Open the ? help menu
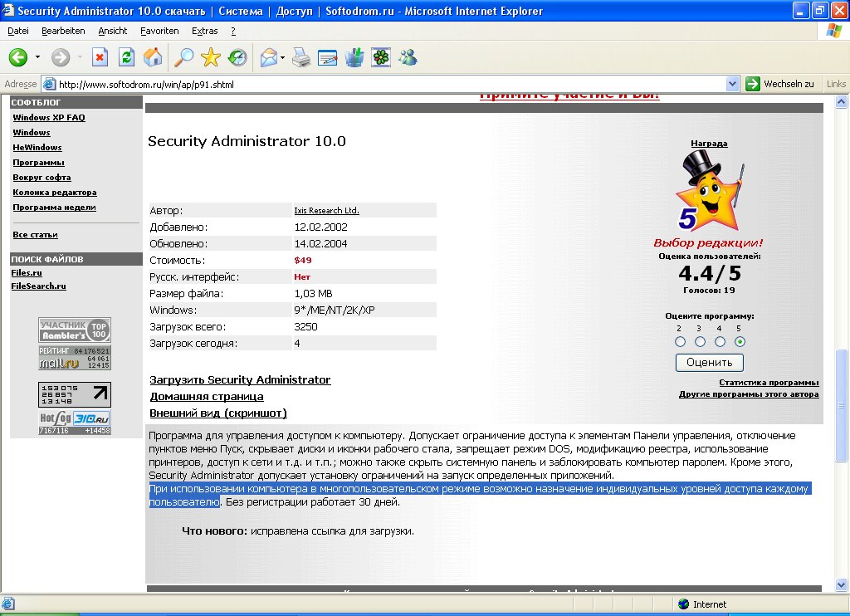The height and width of the screenshot is (616, 850). 233,31
